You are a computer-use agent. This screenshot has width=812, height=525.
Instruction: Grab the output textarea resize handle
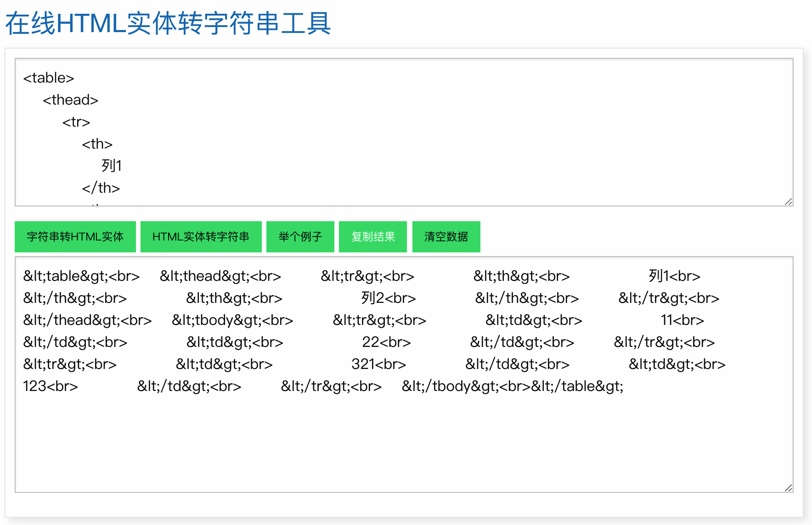point(789,488)
